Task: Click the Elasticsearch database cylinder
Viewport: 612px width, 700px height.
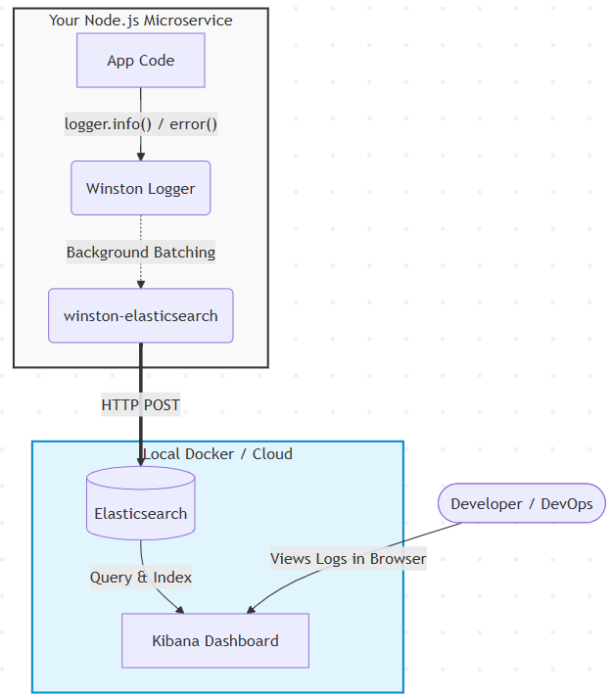Action: [x=141, y=503]
